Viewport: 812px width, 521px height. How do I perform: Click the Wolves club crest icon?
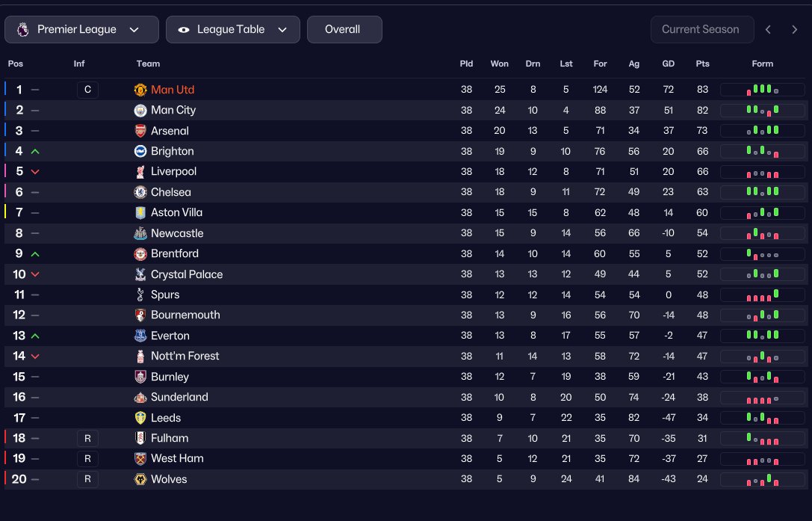tap(140, 479)
